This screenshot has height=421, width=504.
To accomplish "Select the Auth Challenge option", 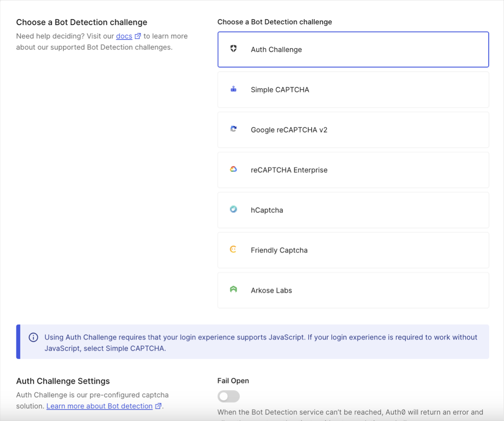I will [353, 50].
